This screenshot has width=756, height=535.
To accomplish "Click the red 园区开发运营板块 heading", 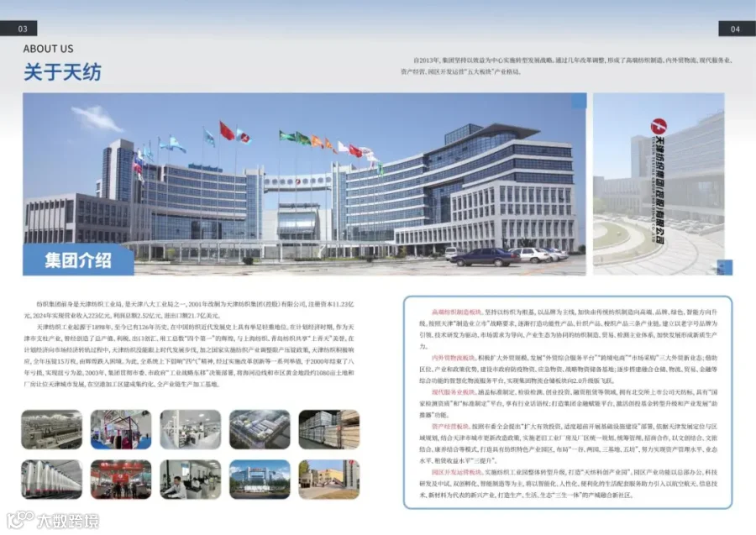I will pyautogui.click(x=456, y=472).
